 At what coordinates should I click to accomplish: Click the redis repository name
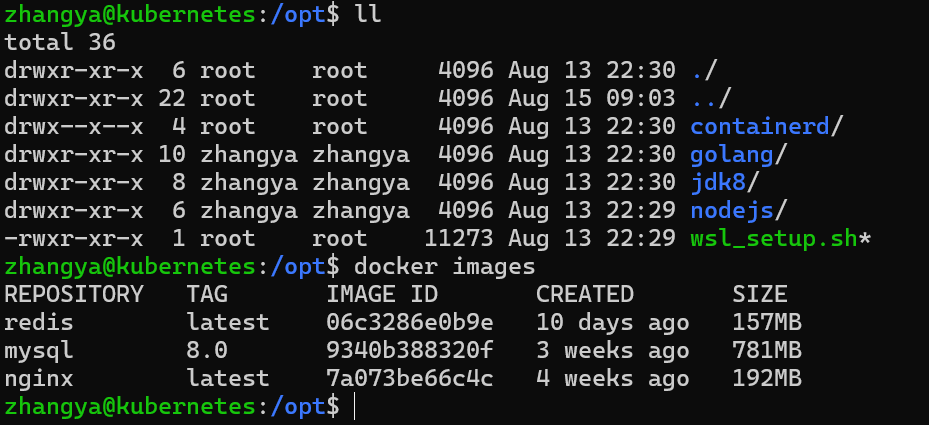39,323
